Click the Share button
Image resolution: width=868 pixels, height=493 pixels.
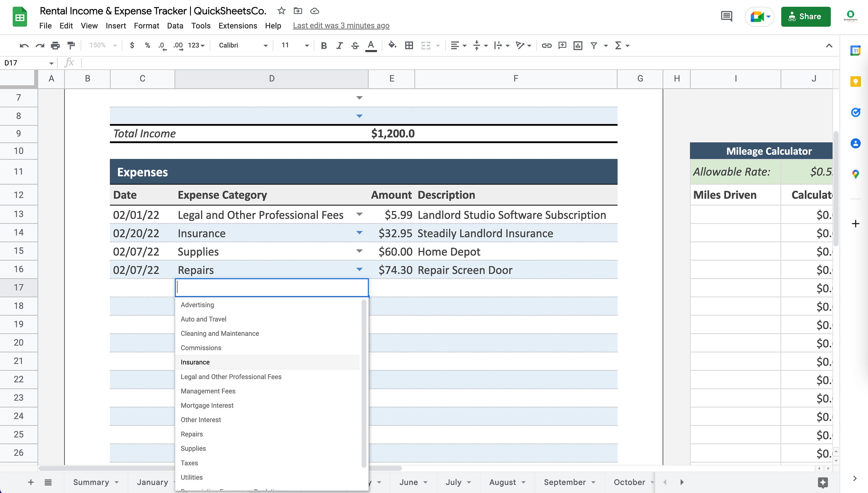click(x=806, y=16)
